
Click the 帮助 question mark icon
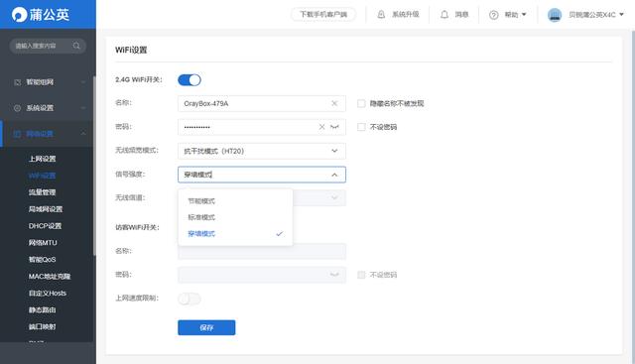494,15
